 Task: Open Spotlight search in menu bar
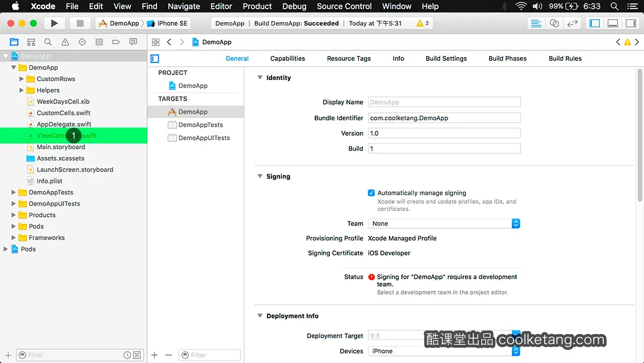[x=615, y=6]
